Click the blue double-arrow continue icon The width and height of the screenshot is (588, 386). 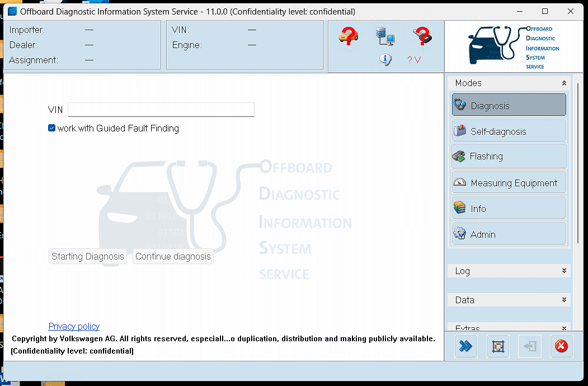point(466,346)
